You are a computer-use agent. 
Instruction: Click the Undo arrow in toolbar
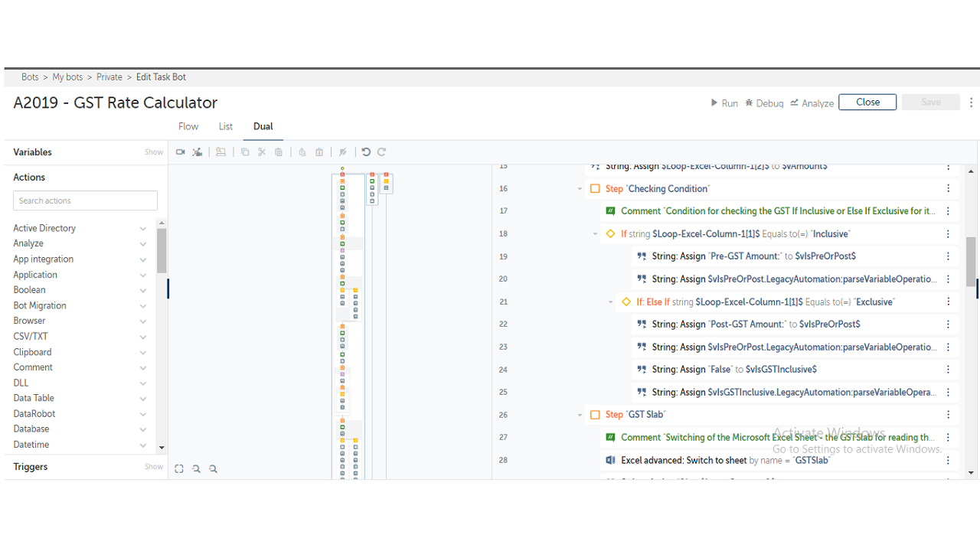coord(366,152)
